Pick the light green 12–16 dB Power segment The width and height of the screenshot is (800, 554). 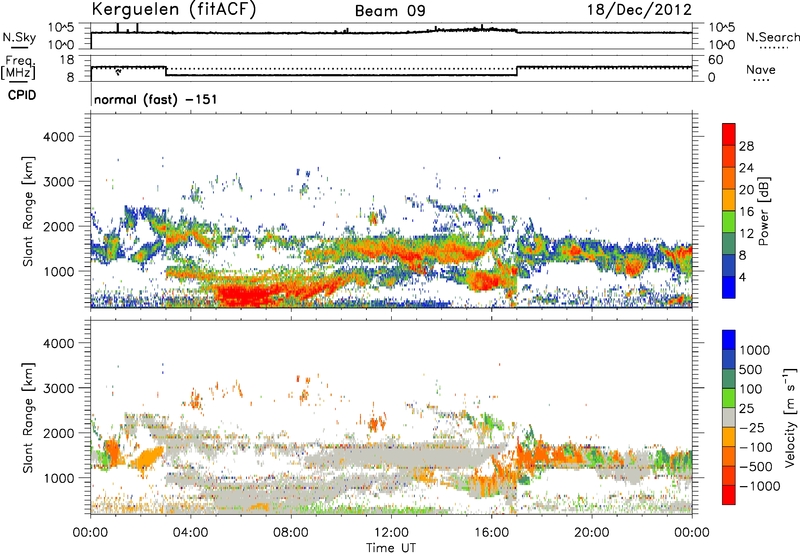[x=729, y=222]
